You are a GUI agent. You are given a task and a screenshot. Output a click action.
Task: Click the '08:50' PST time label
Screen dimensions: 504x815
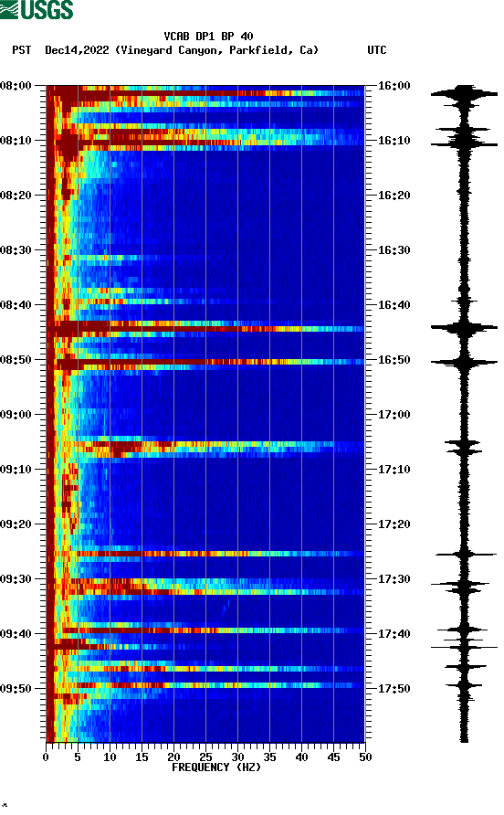pyautogui.click(x=16, y=360)
